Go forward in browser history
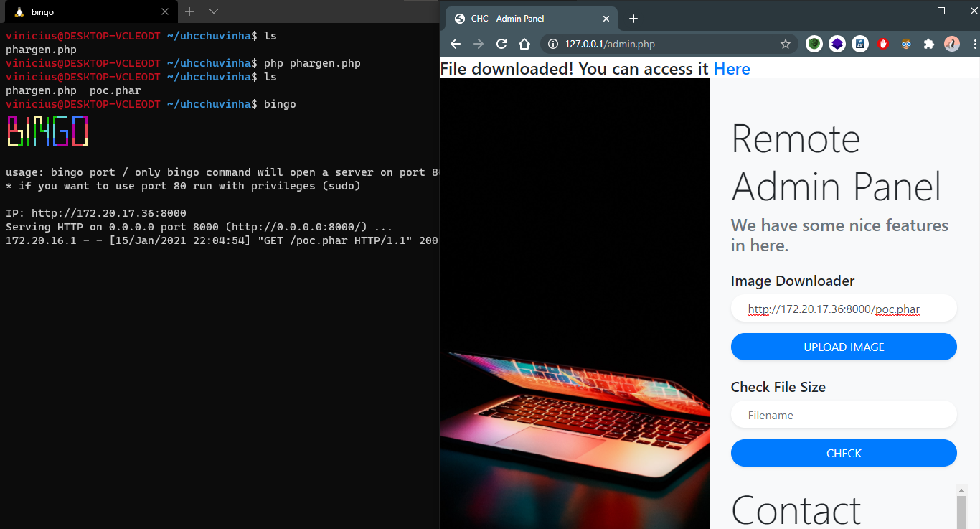Viewport: 980px width, 529px height. [x=479, y=44]
